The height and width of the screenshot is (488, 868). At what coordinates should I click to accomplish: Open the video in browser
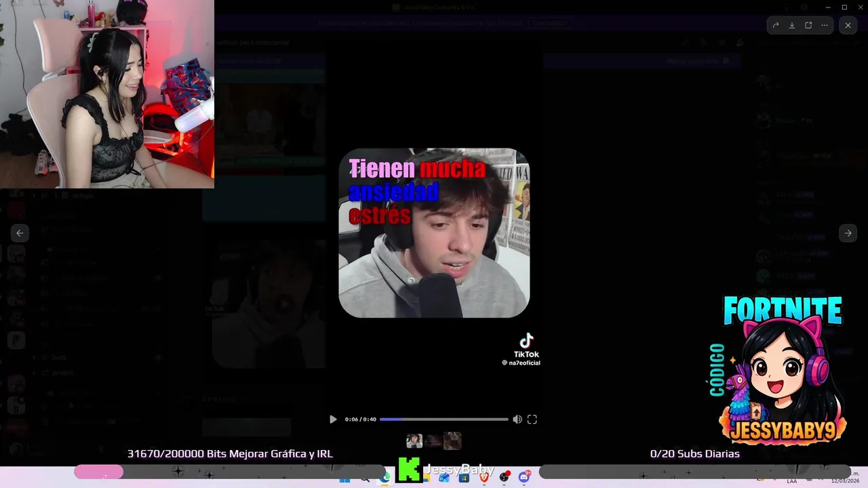pyautogui.click(x=808, y=25)
